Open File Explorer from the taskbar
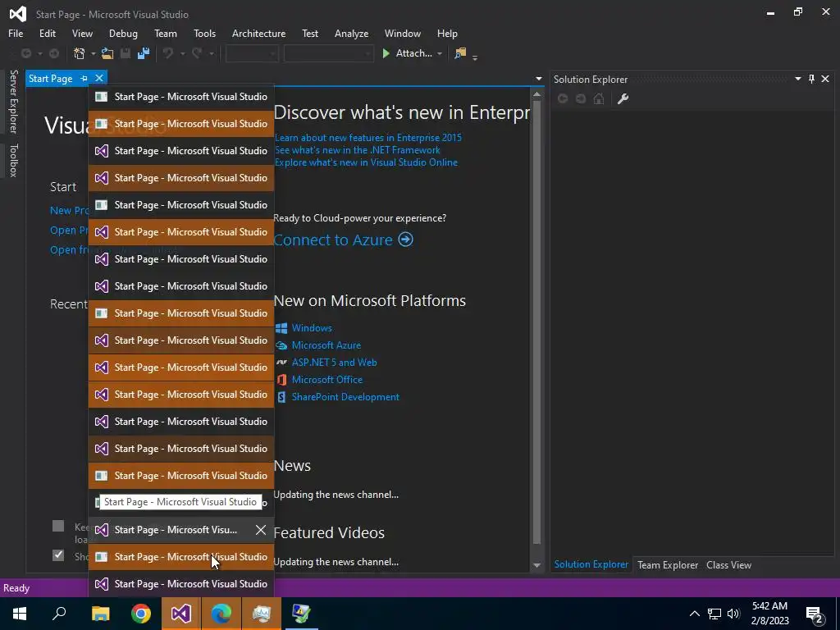This screenshot has width=840, height=630. (100, 614)
